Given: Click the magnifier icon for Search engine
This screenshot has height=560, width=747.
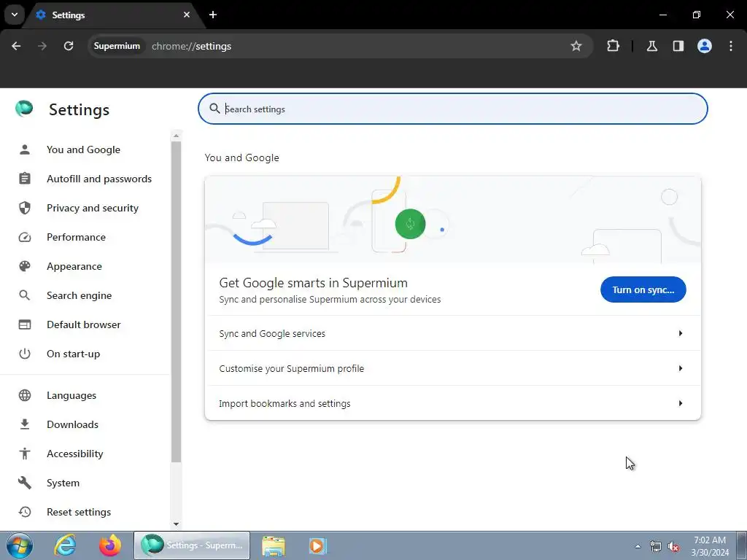Looking at the screenshot, I should [x=25, y=295].
